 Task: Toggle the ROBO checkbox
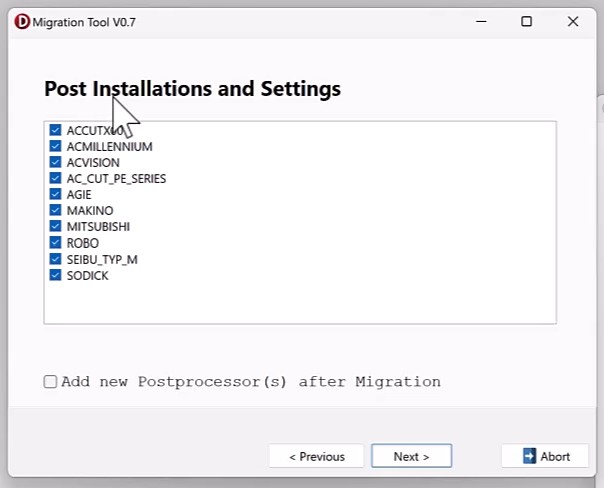click(x=55, y=243)
